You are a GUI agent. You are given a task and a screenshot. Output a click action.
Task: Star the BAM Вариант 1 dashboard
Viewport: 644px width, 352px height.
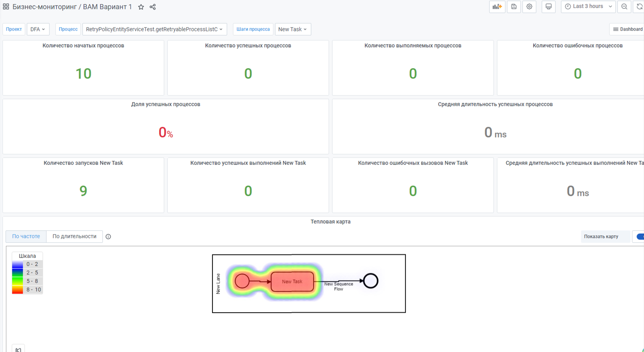[141, 7]
